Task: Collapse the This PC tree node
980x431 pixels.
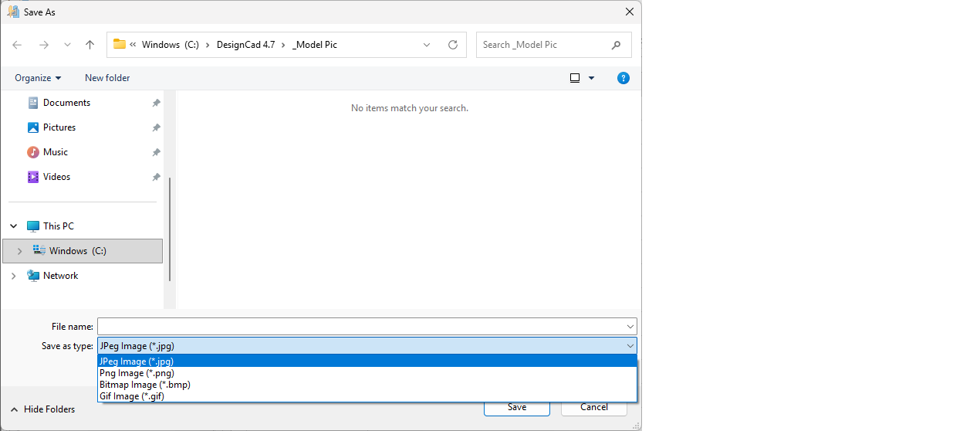Action: point(14,226)
